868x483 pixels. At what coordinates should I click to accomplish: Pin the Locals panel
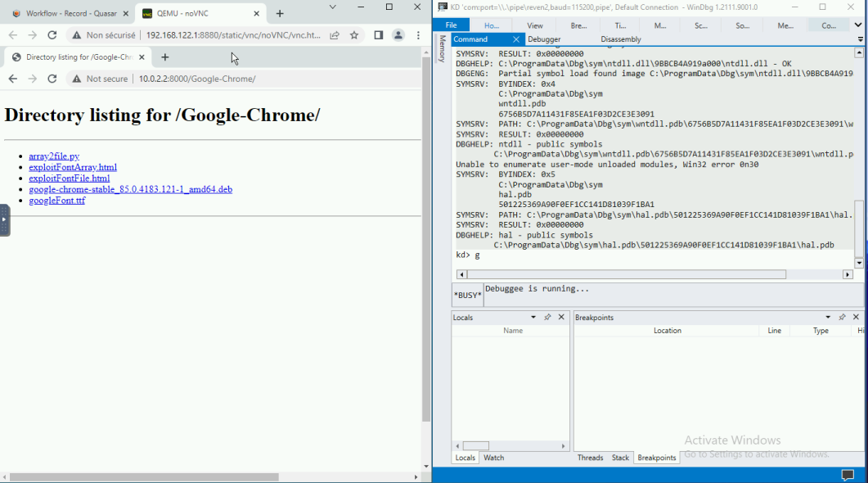coord(547,318)
